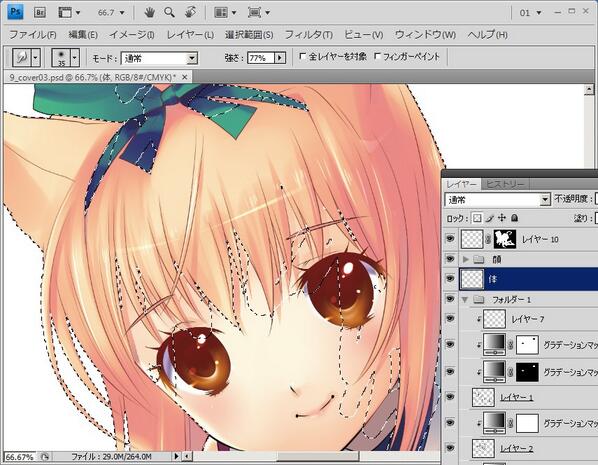Toggle lock transparent pixels icon
The image size is (598, 465).
477,218
